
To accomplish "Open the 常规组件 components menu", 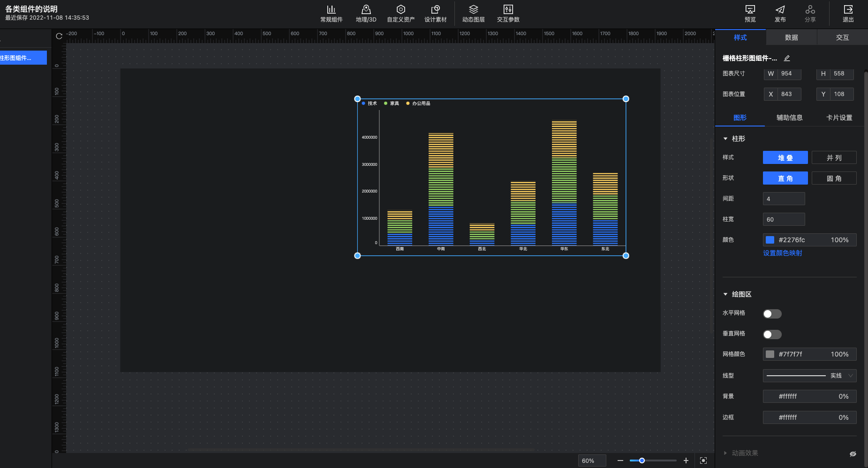I will pyautogui.click(x=332, y=14).
